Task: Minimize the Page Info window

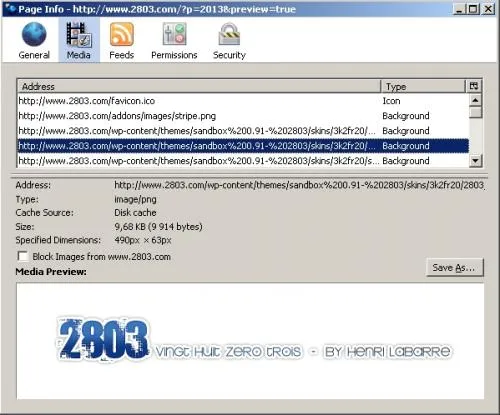Action: [x=459, y=9]
